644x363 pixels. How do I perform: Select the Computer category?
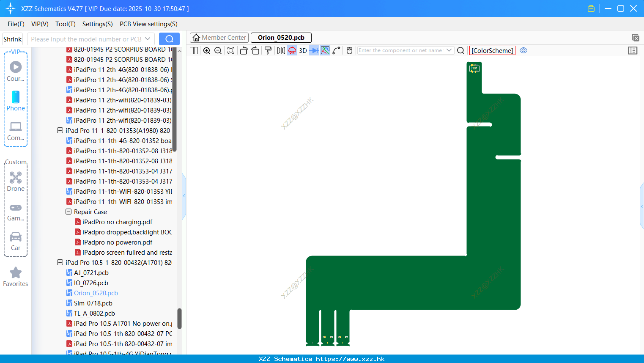[x=16, y=131]
